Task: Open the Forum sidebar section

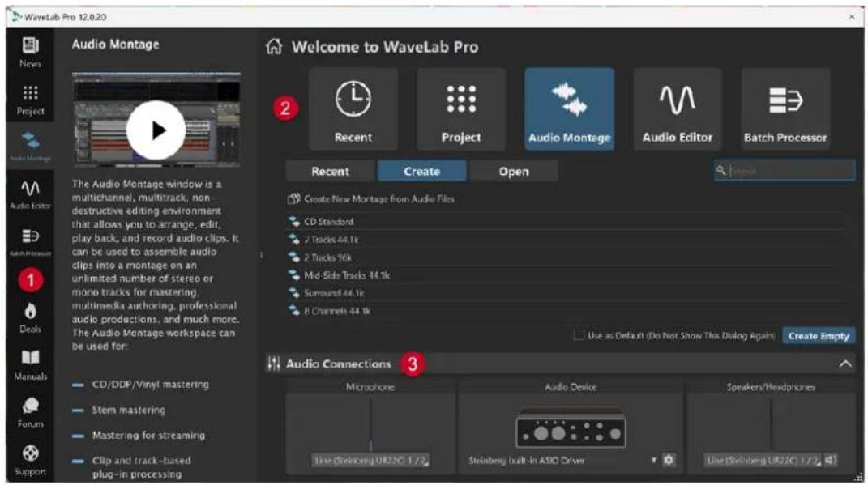Action: tap(31, 413)
